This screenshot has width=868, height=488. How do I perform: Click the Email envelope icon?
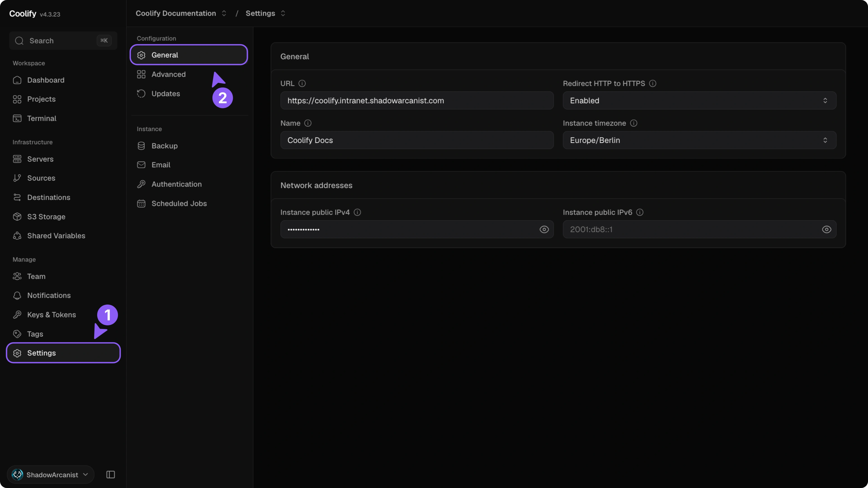click(x=141, y=165)
